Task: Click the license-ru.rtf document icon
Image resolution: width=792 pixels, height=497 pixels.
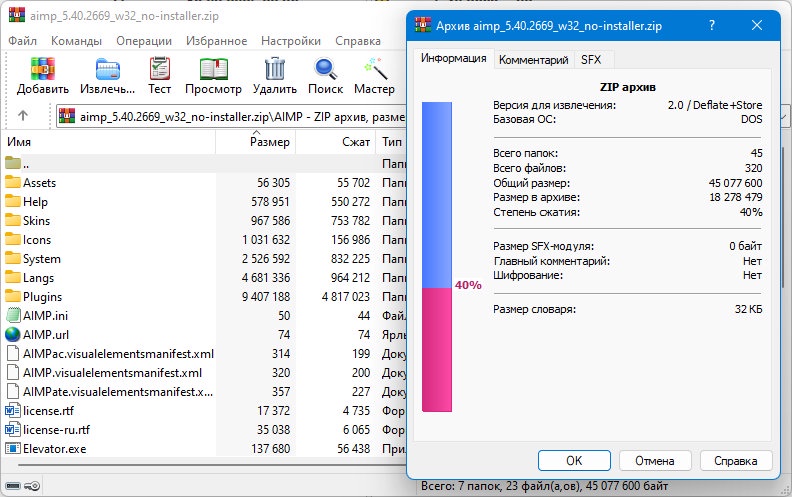Action: (x=13, y=430)
